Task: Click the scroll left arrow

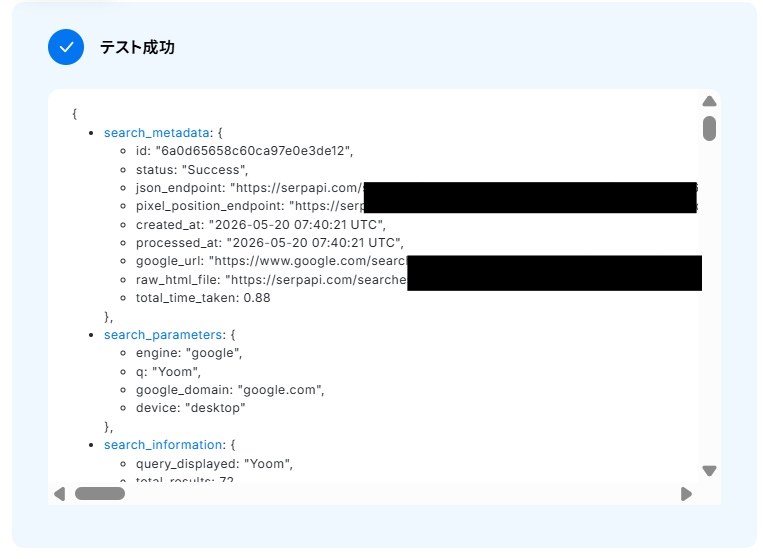Action: coord(59,494)
